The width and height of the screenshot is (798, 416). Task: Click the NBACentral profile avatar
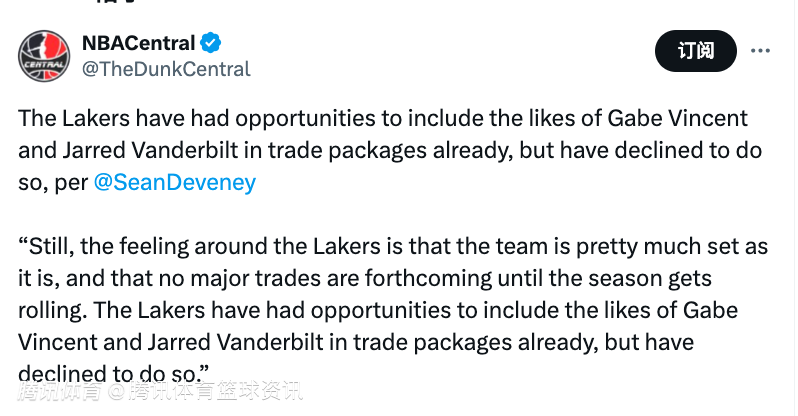pyautogui.click(x=45, y=56)
